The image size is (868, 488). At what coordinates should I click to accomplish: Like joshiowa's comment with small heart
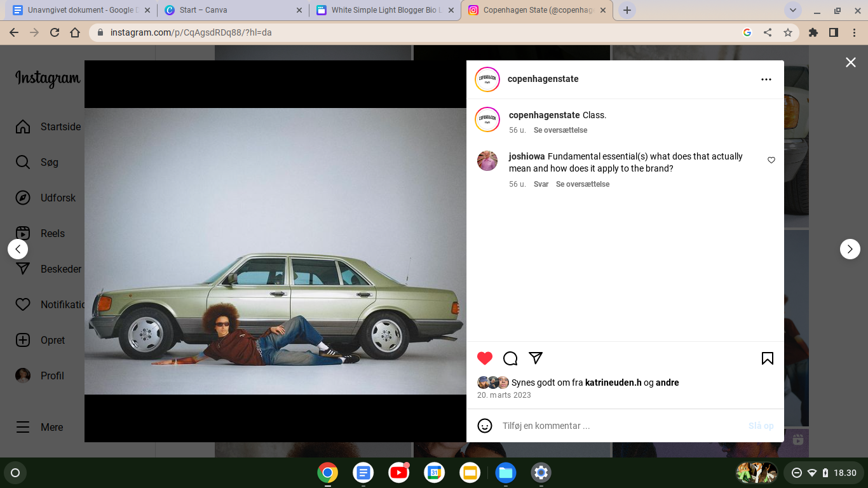771,160
